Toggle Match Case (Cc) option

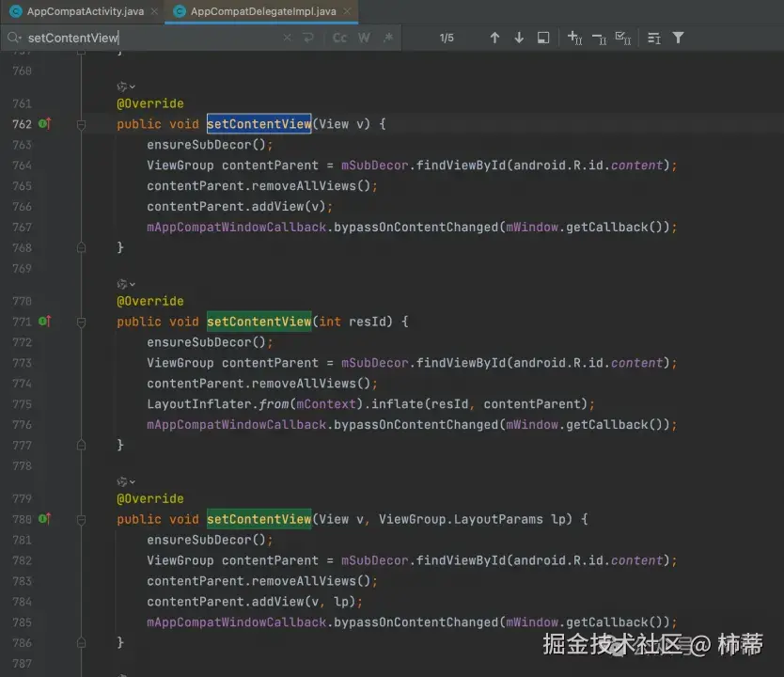(339, 38)
